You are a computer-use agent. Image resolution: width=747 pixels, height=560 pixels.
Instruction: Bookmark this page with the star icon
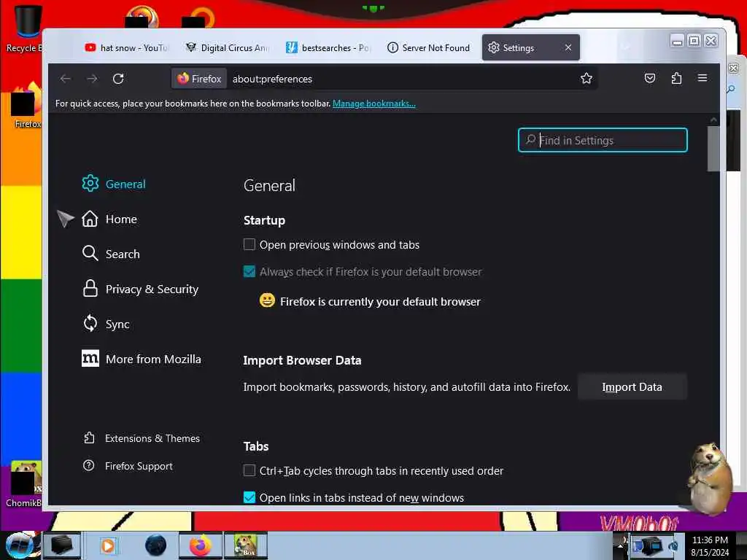pos(586,79)
